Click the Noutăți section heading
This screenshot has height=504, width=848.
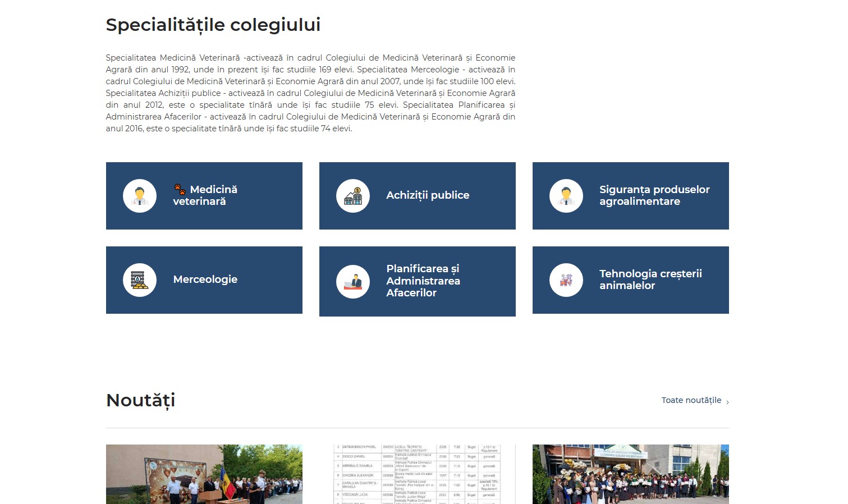tap(141, 401)
